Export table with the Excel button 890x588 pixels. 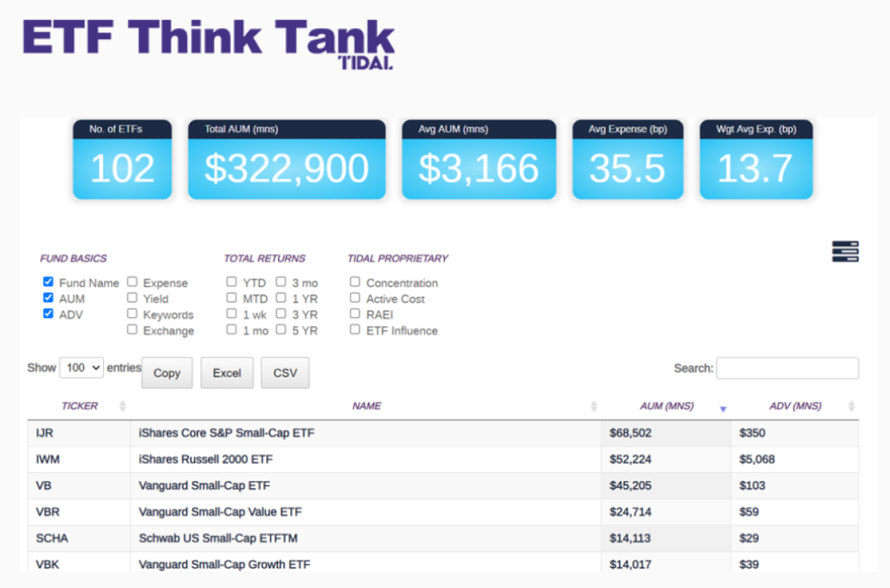pyautogui.click(x=227, y=373)
